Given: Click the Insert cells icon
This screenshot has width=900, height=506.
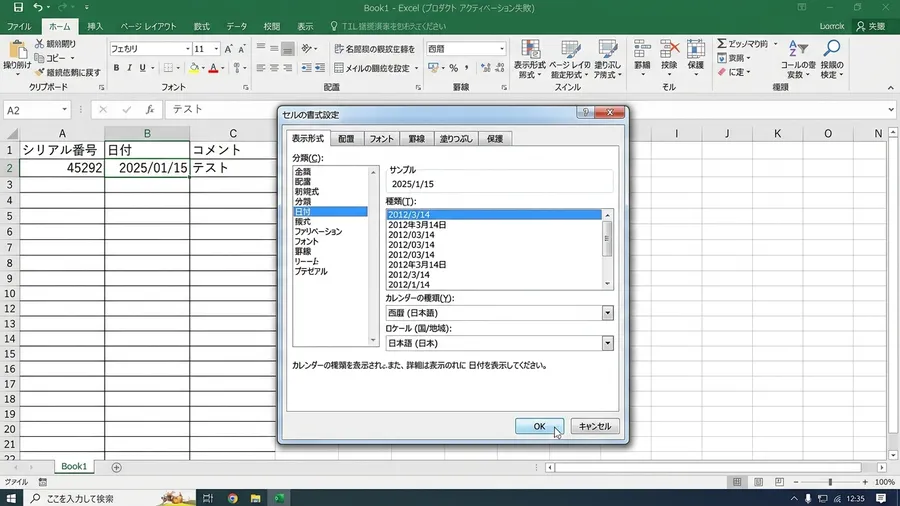Looking at the screenshot, I should [642, 49].
